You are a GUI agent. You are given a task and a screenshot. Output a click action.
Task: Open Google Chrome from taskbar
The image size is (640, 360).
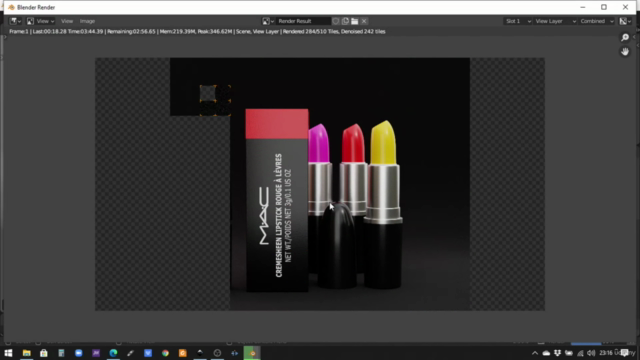point(165,353)
